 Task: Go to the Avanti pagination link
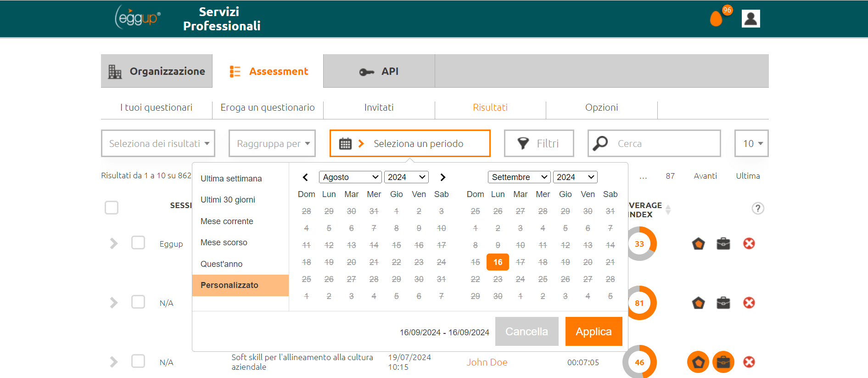(x=705, y=176)
